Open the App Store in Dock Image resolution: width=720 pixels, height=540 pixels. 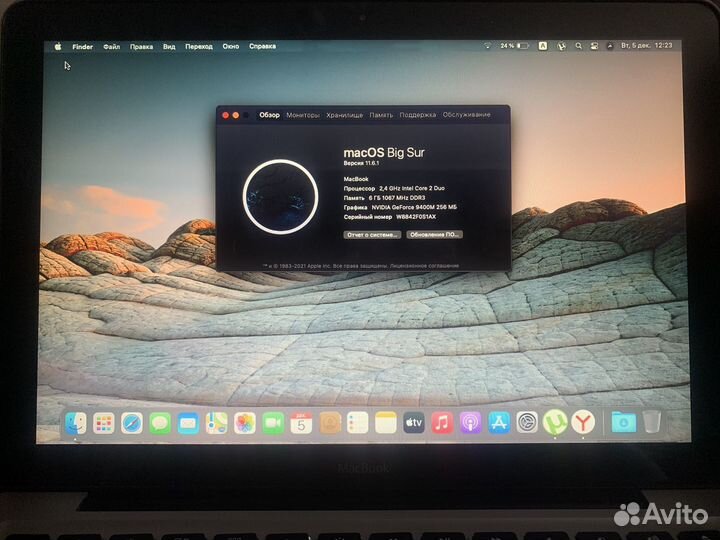point(499,423)
